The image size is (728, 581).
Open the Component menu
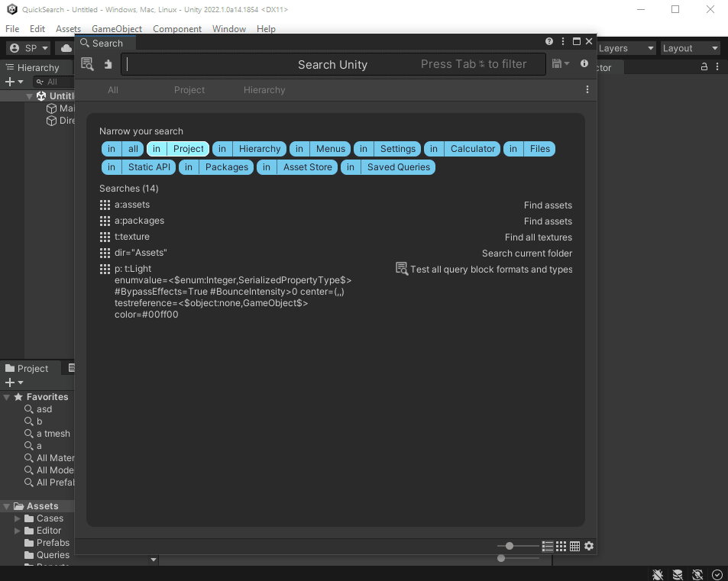[x=177, y=29]
